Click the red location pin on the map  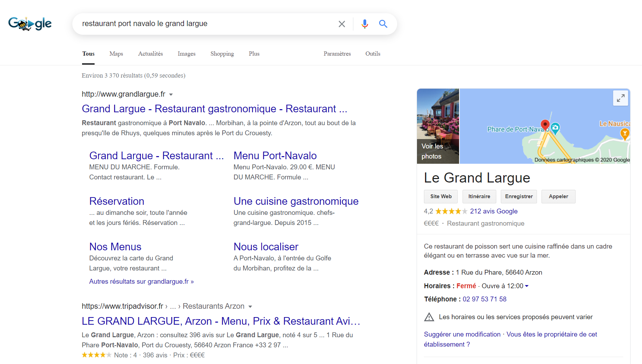[545, 125]
